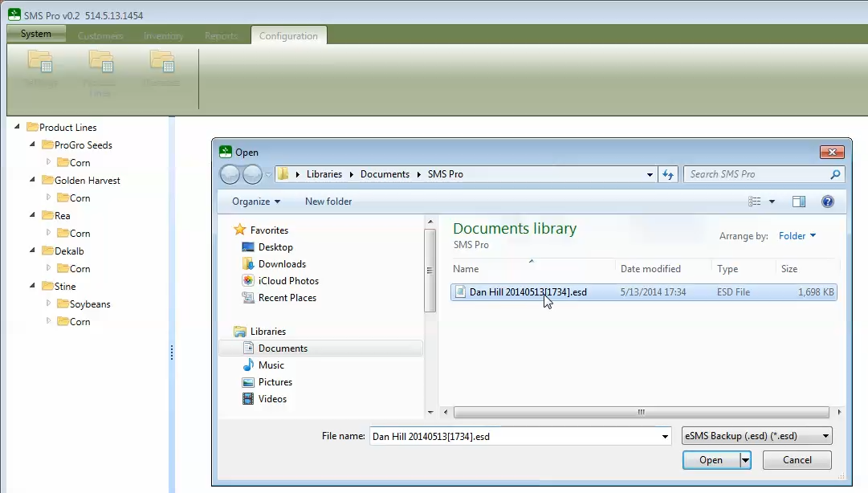
Task: Collapse the ProGro Seeds tree node
Action: tap(33, 145)
